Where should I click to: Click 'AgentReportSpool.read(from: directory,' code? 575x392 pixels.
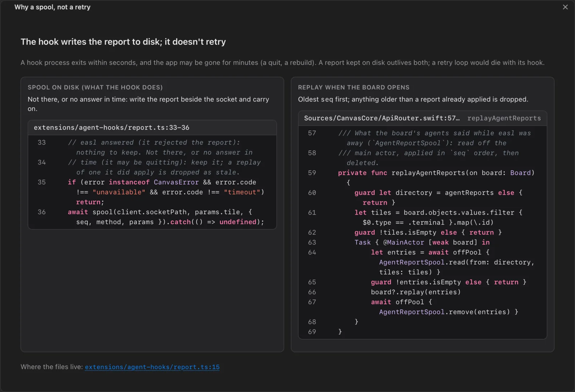457,262
